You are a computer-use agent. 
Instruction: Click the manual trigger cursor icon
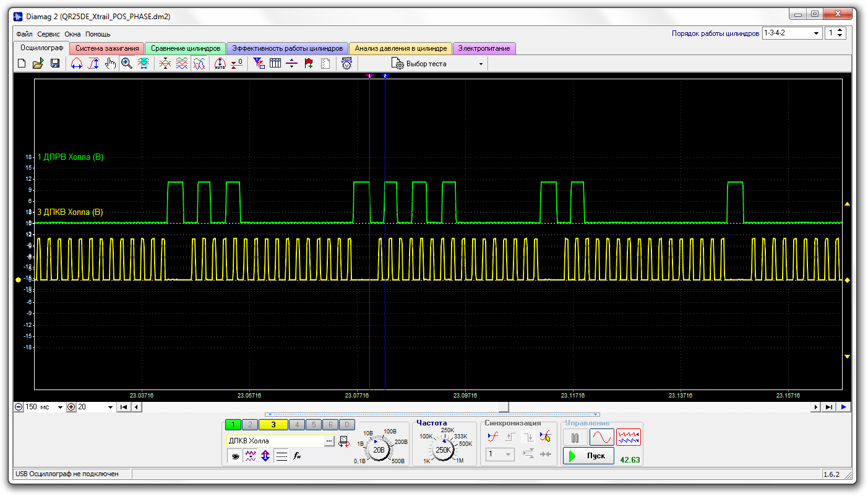(x=545, y=437)
